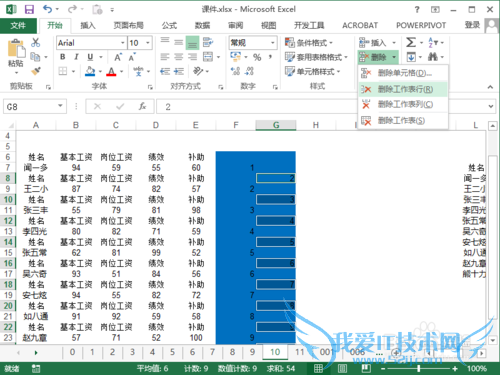Select 删除工作表列(C) menu item

pos(403,105)
